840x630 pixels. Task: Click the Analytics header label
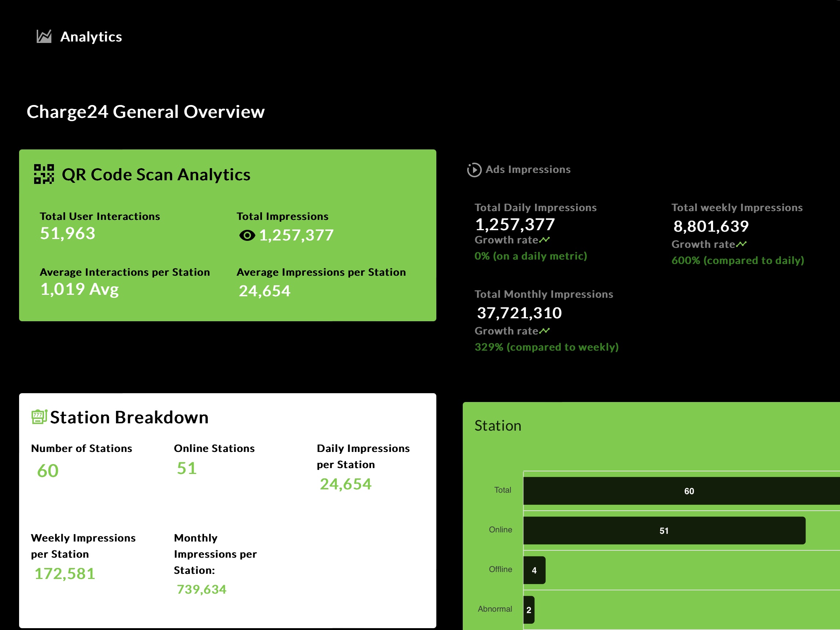91,37
